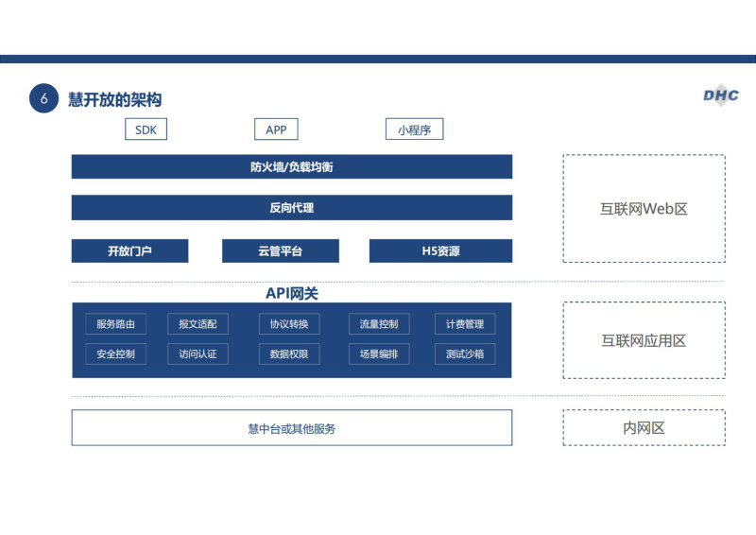756x535 pixels.
Task: Select the 数据权限 module
Action: point(289,354)
